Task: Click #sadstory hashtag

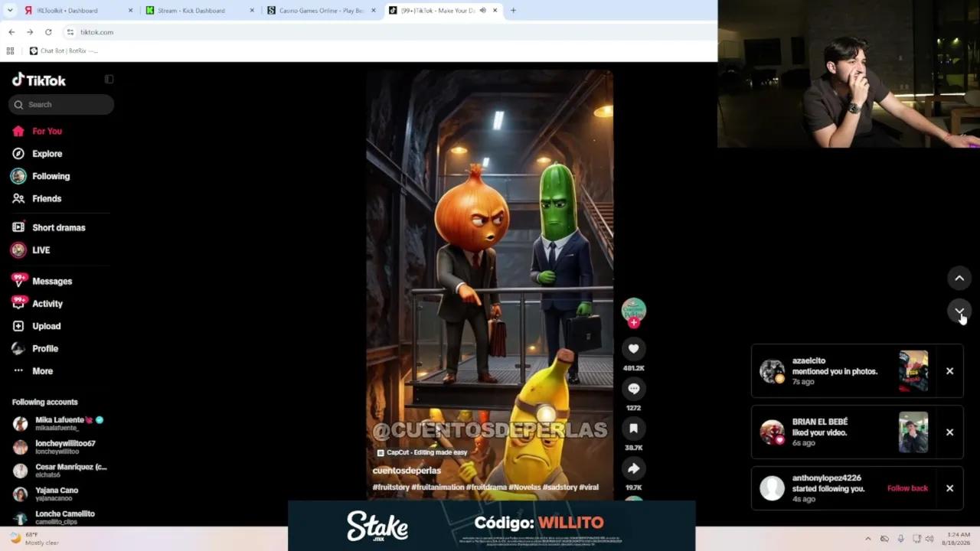Action: (x=559, y=487)
